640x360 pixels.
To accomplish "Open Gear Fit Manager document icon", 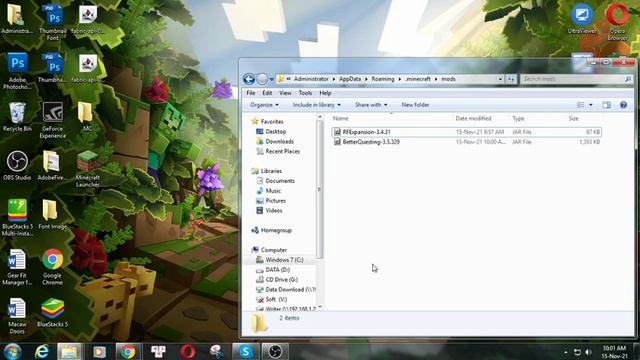I will [17, 267].
